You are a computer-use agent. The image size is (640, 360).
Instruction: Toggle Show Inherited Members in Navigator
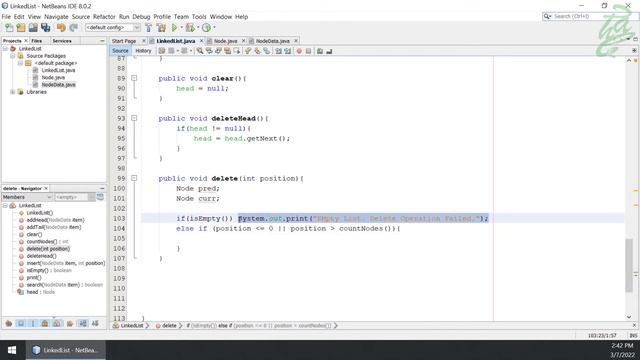(x=9, y=324)
